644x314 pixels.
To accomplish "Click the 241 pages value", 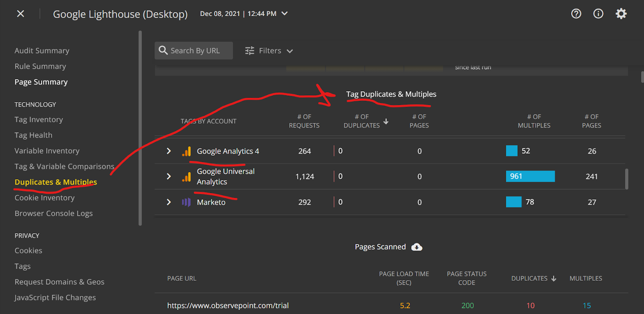I will tap(592, 176).
